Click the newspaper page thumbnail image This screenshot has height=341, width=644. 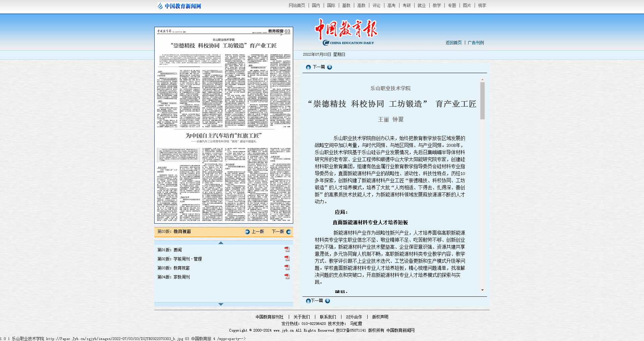pyautogui.click(x=224, y=125)
